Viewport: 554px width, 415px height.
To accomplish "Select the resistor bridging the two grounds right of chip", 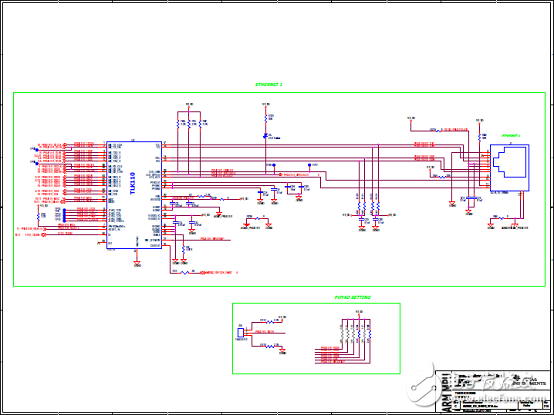I will point(258,218).
